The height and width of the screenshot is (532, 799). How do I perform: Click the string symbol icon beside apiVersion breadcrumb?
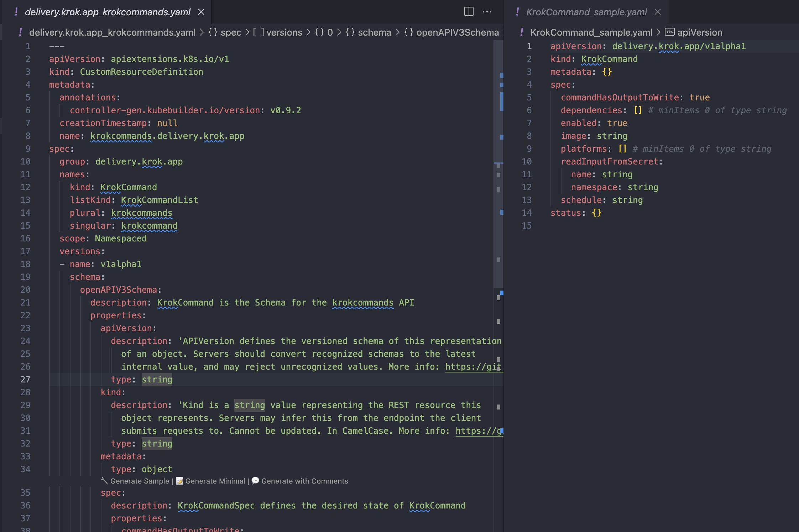[x=669, y=32]
